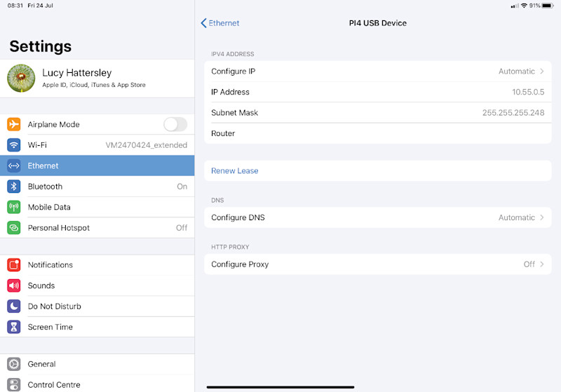Toggle the Airplane Mode switch
This screenshot has height=392, width=561.
coord(175,124)
